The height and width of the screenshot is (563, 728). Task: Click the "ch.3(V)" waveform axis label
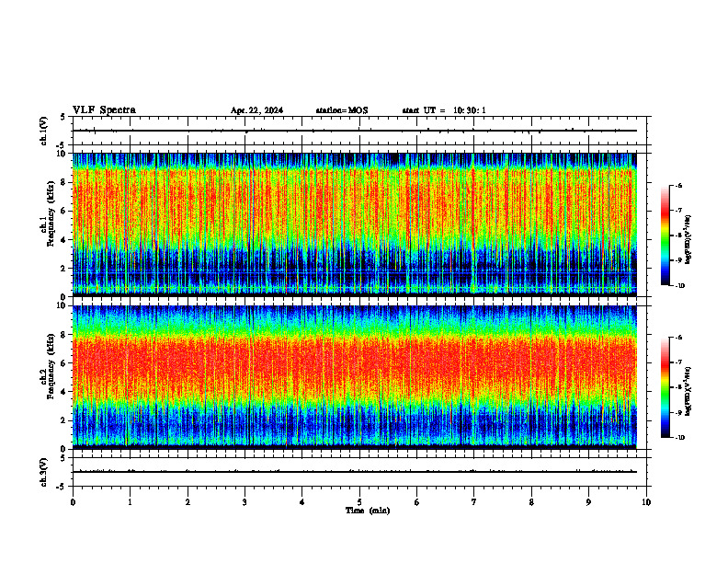tap(43, 472)
